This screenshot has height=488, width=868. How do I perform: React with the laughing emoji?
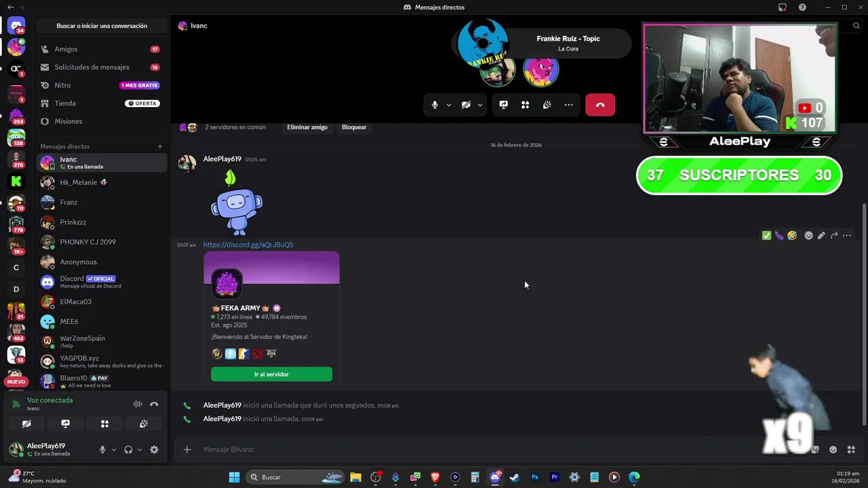click(792, 236)
